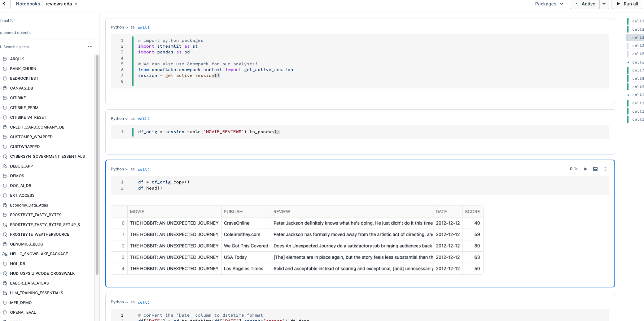Image resolution: width=644 pixels, height=321 pixels.
Task: Click cell4's display layout icon
Action: click(595, 169)
